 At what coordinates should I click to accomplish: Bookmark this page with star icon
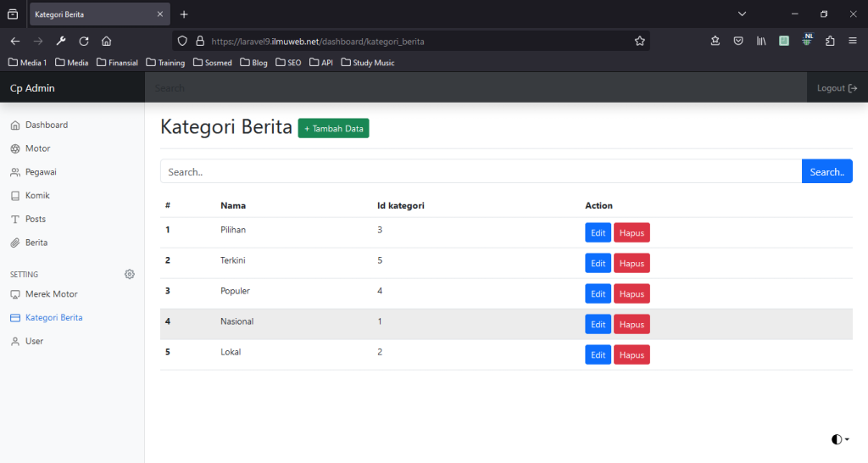click(640, 41)
